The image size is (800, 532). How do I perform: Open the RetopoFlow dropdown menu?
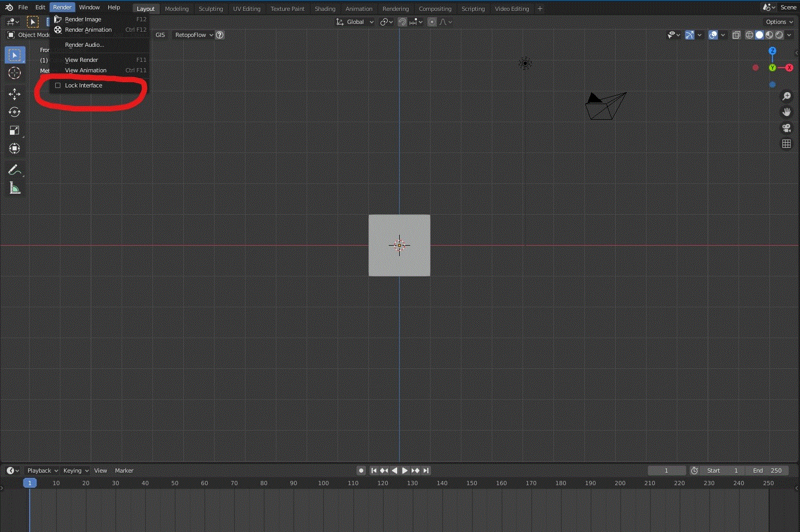pyautogui.click(x=193, y=35)
